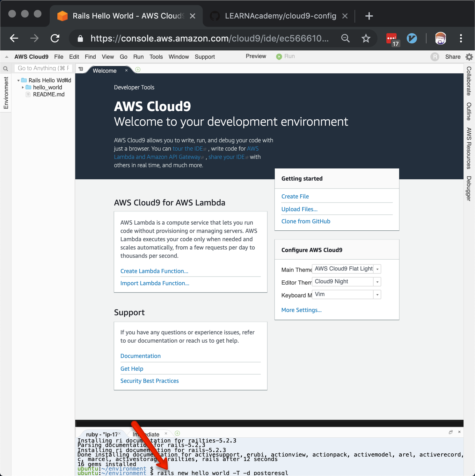Image resolution: width=475 pixels, height=476 pixels.
Task: Open the Chrome profile avatar
Action: [441, 38]
